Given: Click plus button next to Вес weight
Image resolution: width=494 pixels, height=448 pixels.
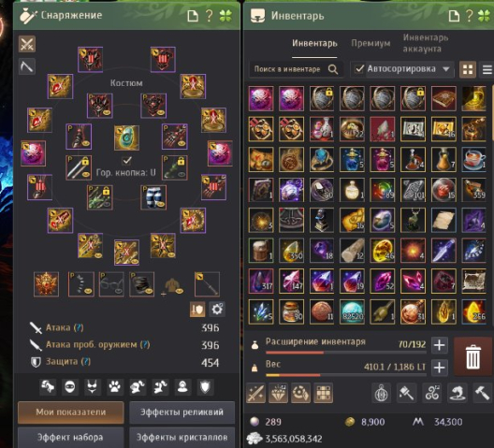Looking at the screenshot, I should click(440, 368).
